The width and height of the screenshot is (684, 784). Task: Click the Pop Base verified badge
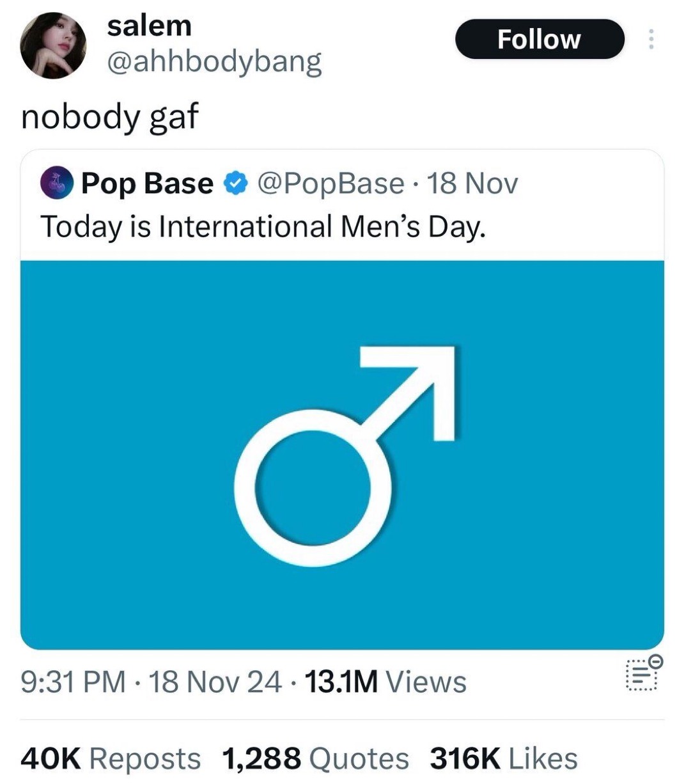coord(235,184)
